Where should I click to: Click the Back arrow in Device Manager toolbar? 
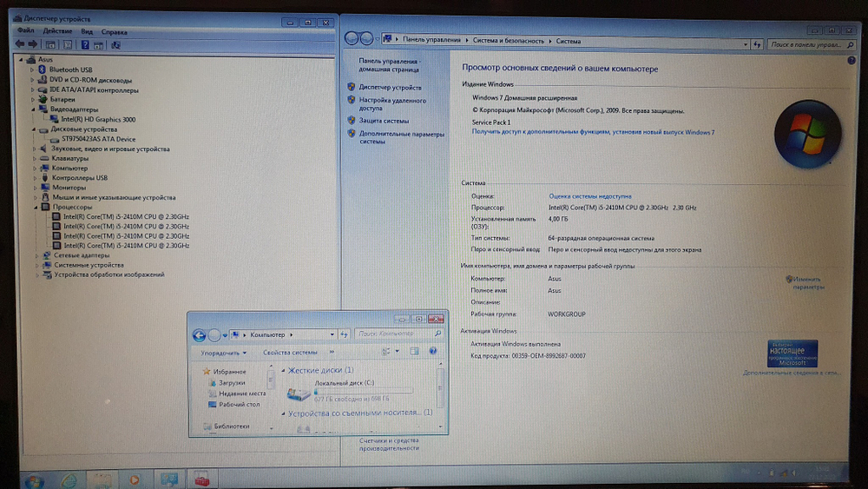pyautogui.click(x=20, y=44)
